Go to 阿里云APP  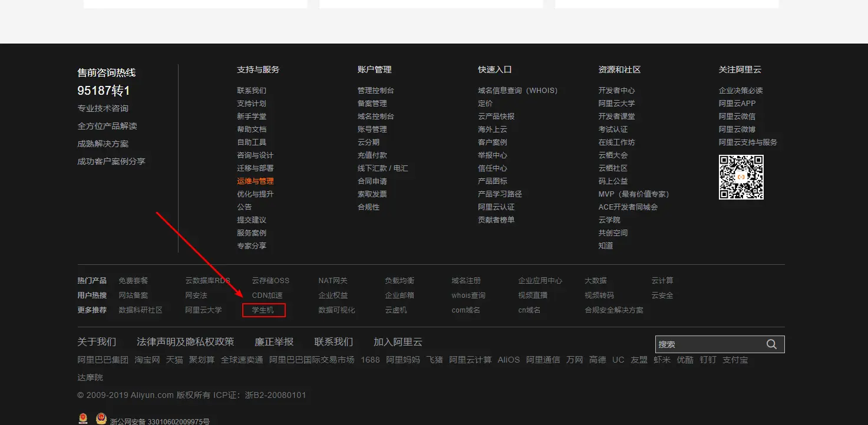[737, 104]
